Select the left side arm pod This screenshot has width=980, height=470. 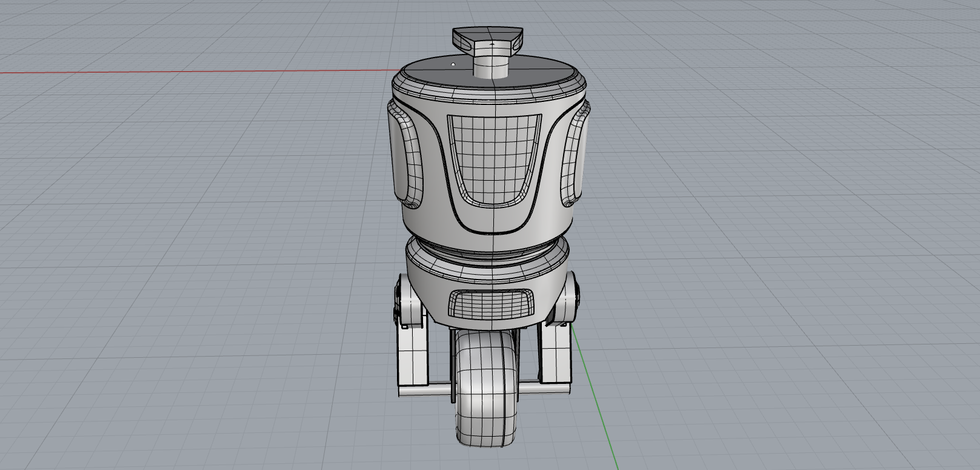(x=405, y=155)
